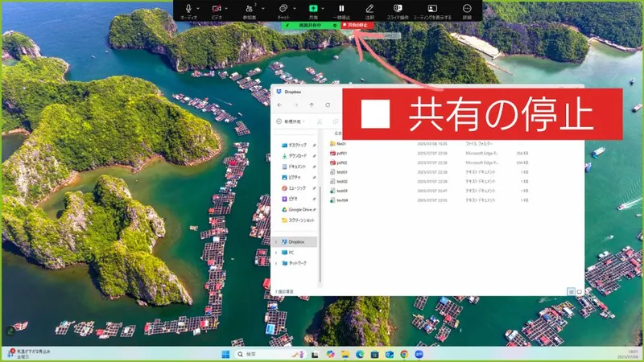Select Google Drive in the sidebar
The width and height of the screenshot is (644, 362).
[299, 209]
